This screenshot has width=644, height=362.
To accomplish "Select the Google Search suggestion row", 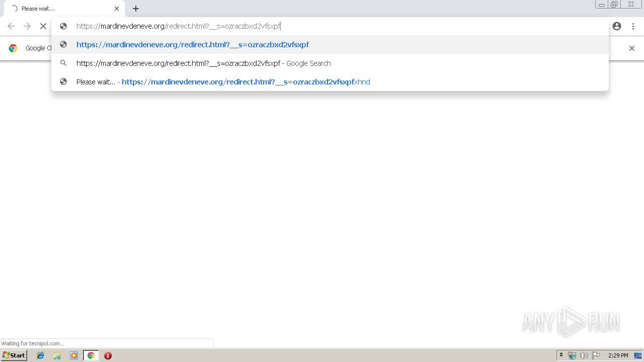I will 330,63.
